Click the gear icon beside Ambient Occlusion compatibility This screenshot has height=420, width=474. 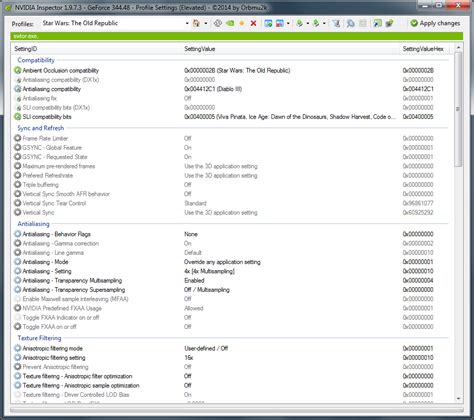click(18, 70)
